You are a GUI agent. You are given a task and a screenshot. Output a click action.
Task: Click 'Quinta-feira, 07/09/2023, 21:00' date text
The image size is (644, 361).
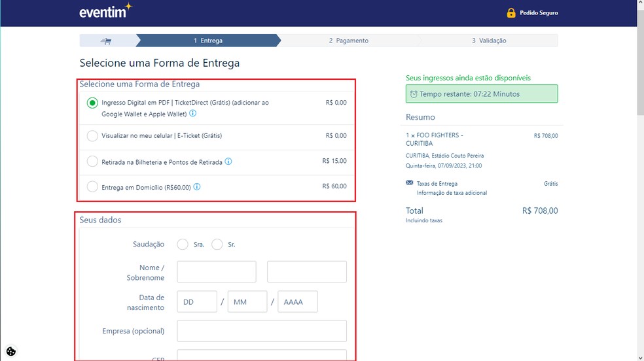point(444,165)
